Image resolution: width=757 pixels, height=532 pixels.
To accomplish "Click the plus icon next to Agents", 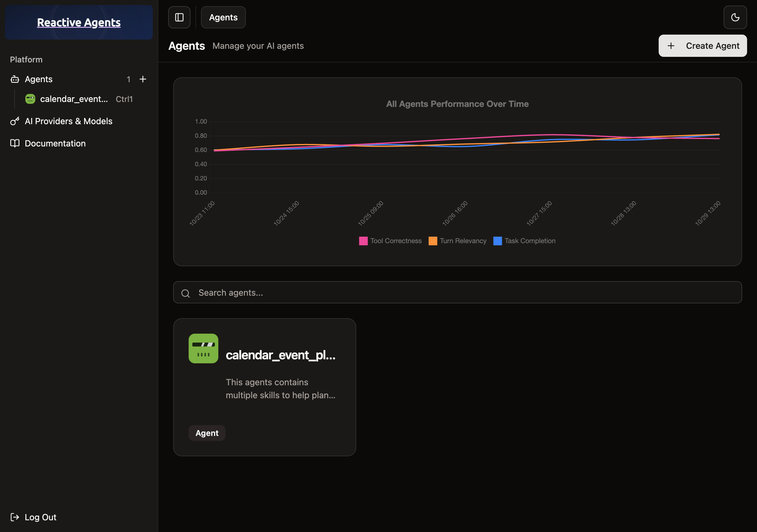I will coord(143,79).
